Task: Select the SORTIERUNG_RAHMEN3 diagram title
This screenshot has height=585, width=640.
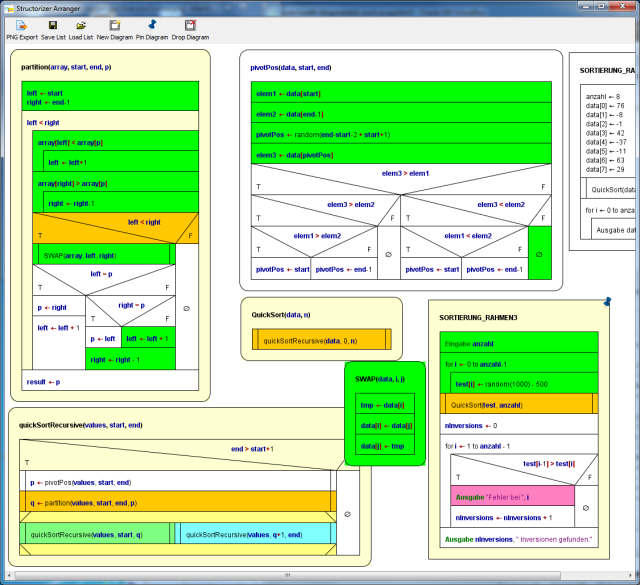Action: pos(478,318)
